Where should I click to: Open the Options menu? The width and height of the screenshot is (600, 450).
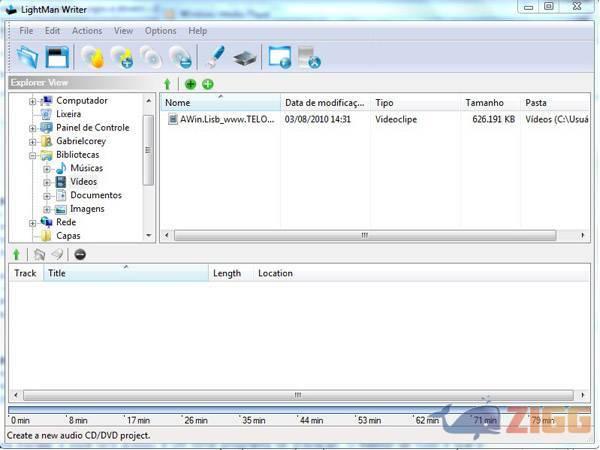tap(160, 31)
